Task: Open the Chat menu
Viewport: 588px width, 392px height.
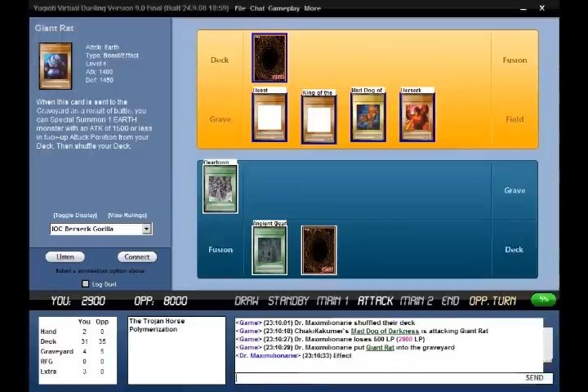Action: [257, 8]
